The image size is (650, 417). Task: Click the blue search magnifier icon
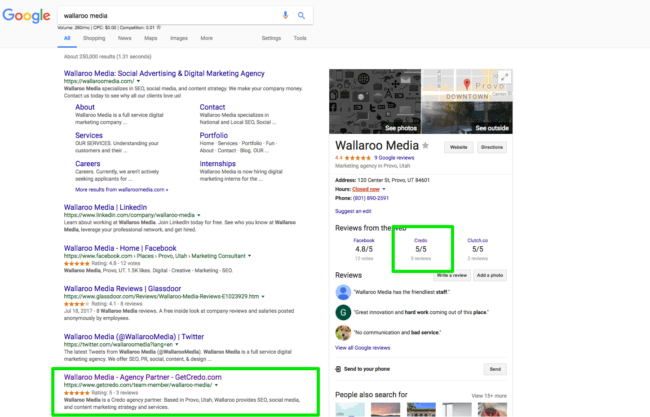click(x=301, y=15)
